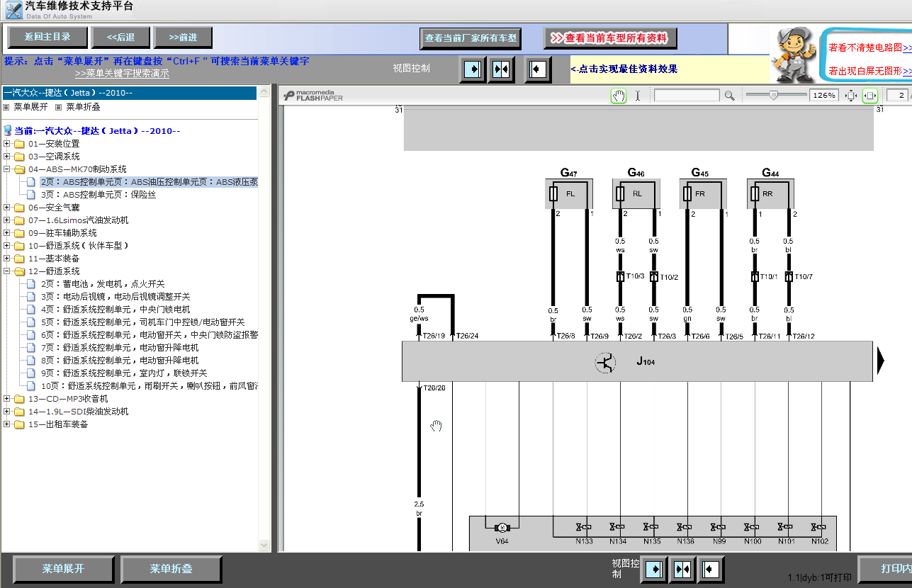Viewport: 912px width, 588px height.
Task: Click the inward-arrows view control icon in bottom bar
Action: pos(682,569)
